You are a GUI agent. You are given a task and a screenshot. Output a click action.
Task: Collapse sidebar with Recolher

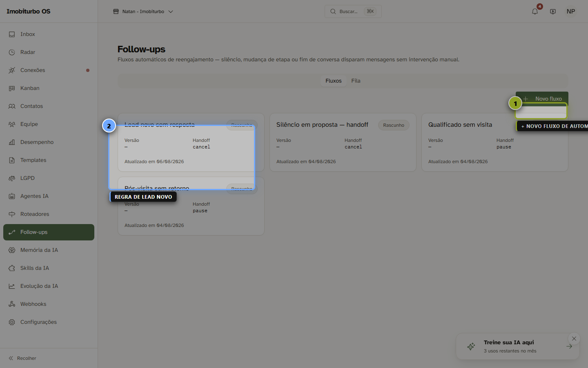[x=22, y=358]
